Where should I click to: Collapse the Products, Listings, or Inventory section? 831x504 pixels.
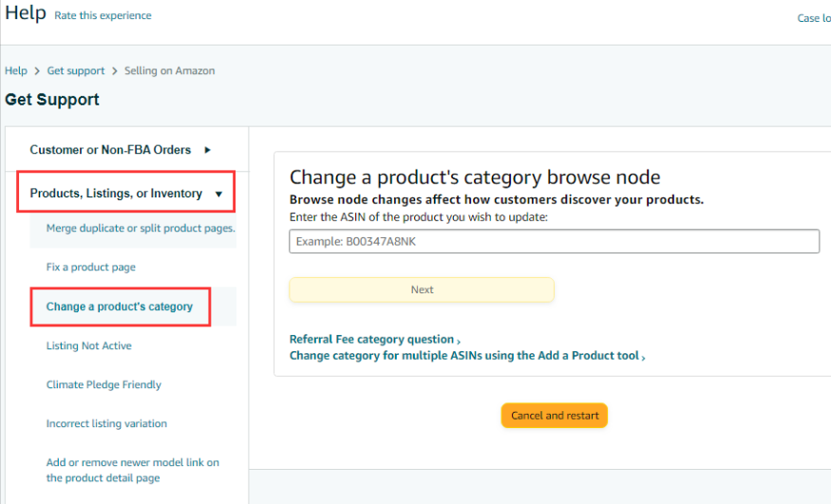point(218,194)
